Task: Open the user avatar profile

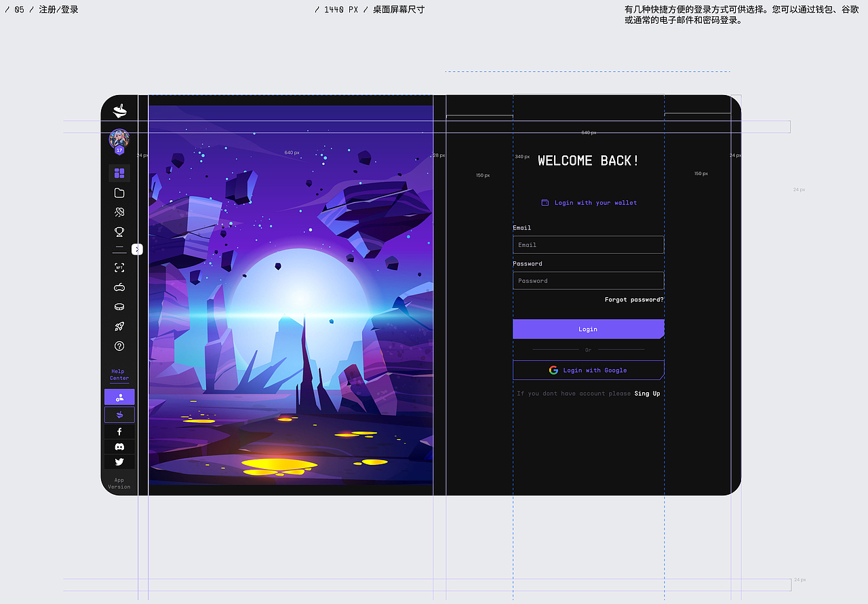Action: [x=119, y=140]
